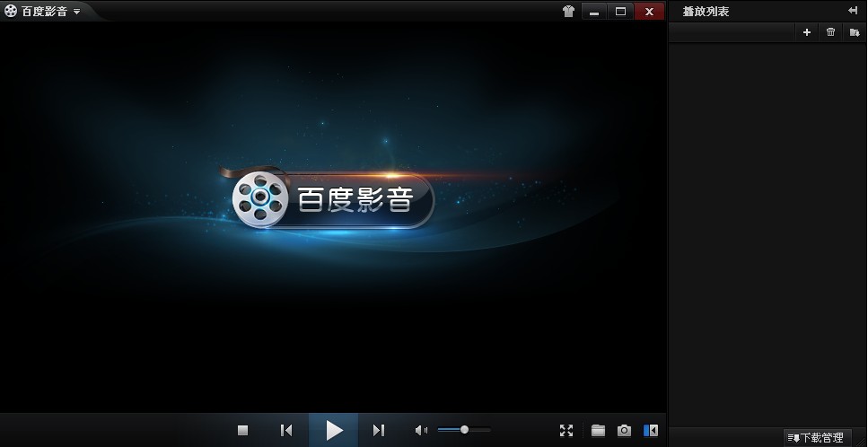Click the 百度影音 logo in the video area
The width and height of the screenshot is (868, 447).
coord(333,199)
